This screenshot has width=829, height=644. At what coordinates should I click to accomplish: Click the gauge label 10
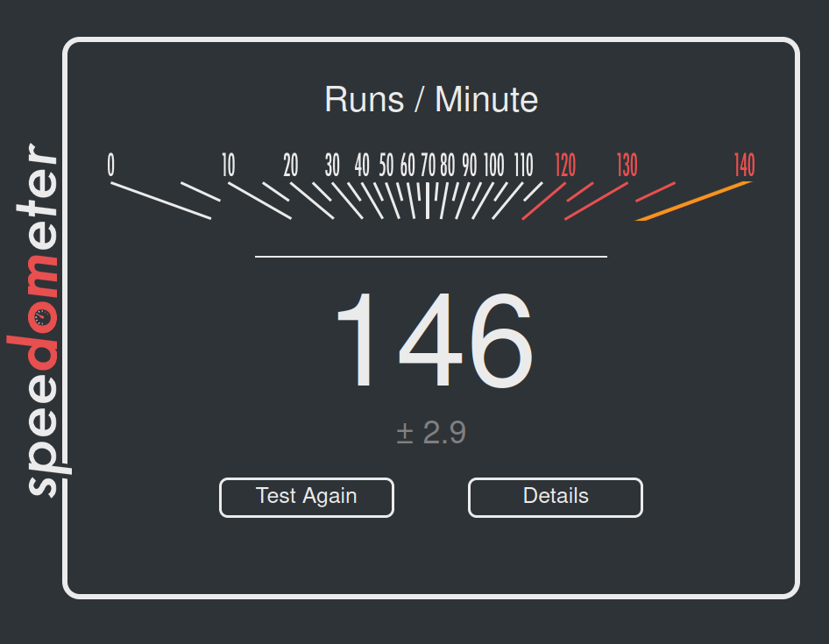tap(229, 165)
